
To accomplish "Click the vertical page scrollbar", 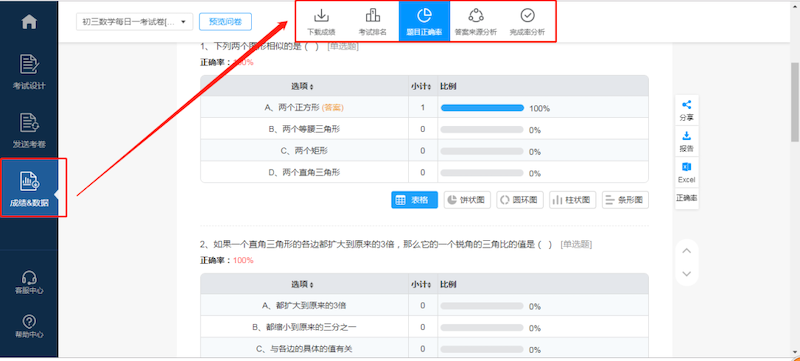I will tap(794, 102).
